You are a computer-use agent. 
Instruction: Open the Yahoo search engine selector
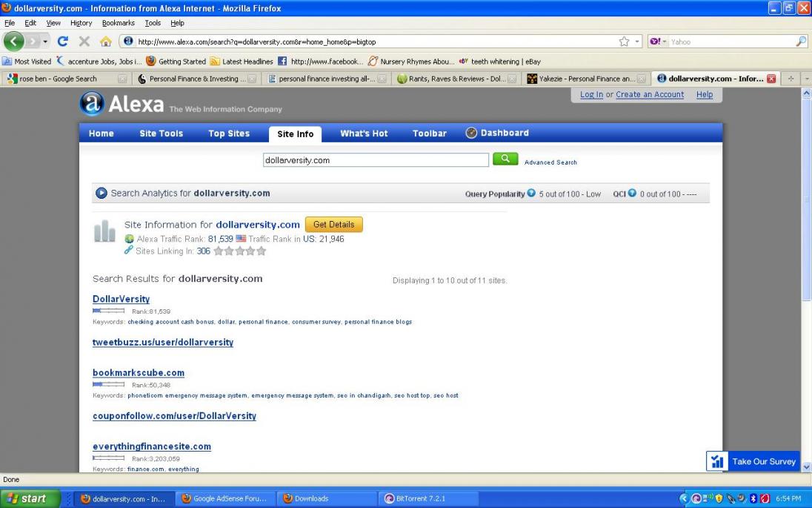[x=658, y=42]
